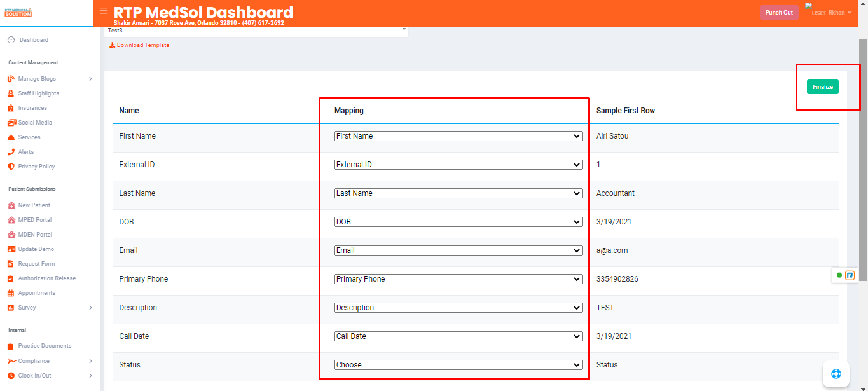
Task: Click the Punch Out button
Action: [779, 13]
